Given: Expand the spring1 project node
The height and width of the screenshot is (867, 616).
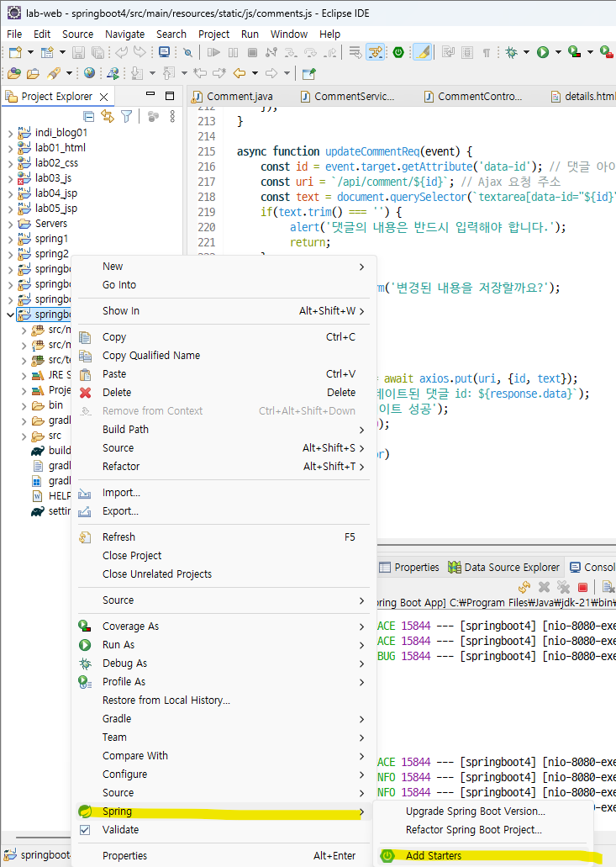Looking at the screenshot, I should coord(10,240).
